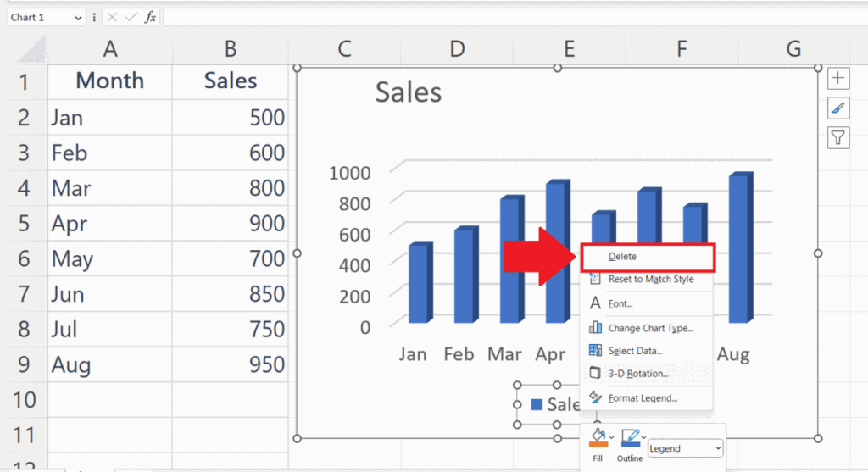Viewport: 868px width, 472px height.
Task: Choose Delete from the context menu
Action: pyautogui.click(x=622, y=256)
